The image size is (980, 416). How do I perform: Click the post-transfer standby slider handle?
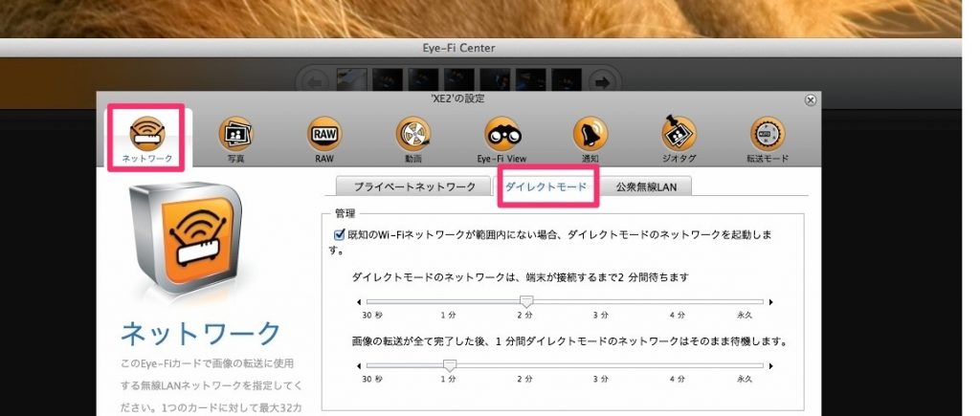[449, 366]
